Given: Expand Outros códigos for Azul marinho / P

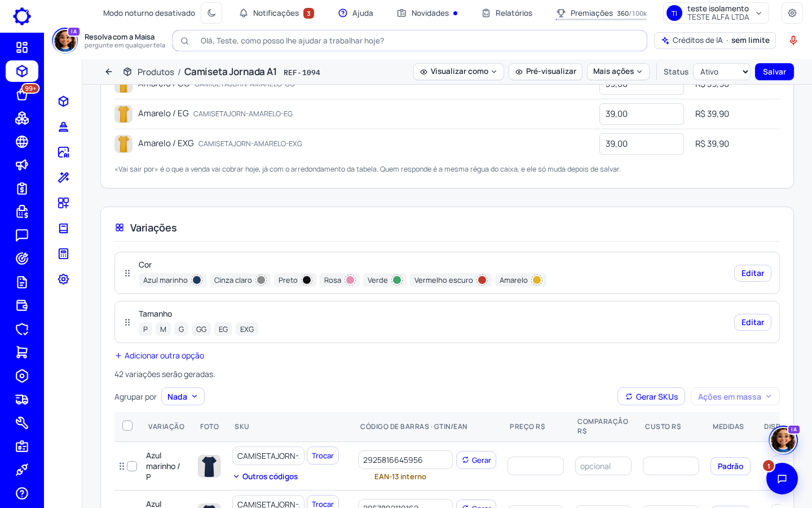Looking at the screenshot, I should click(x=266, y=476).
